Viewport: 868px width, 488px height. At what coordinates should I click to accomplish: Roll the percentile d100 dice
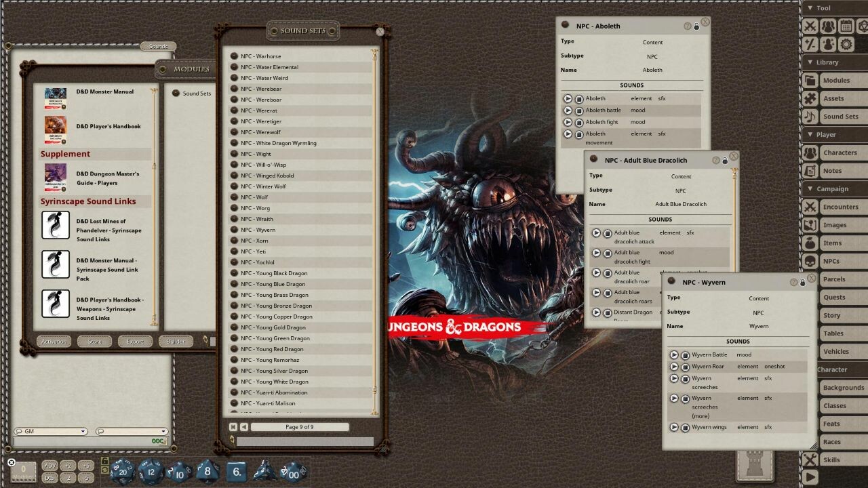294,474
